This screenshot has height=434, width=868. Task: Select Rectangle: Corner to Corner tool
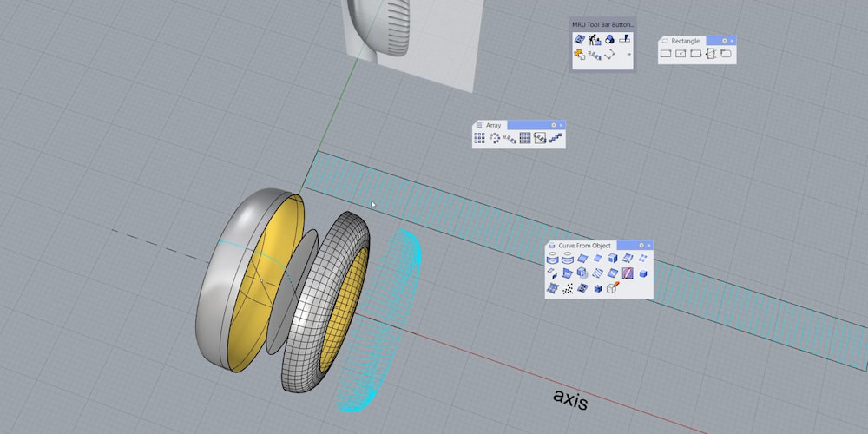(x=666, y=54)
